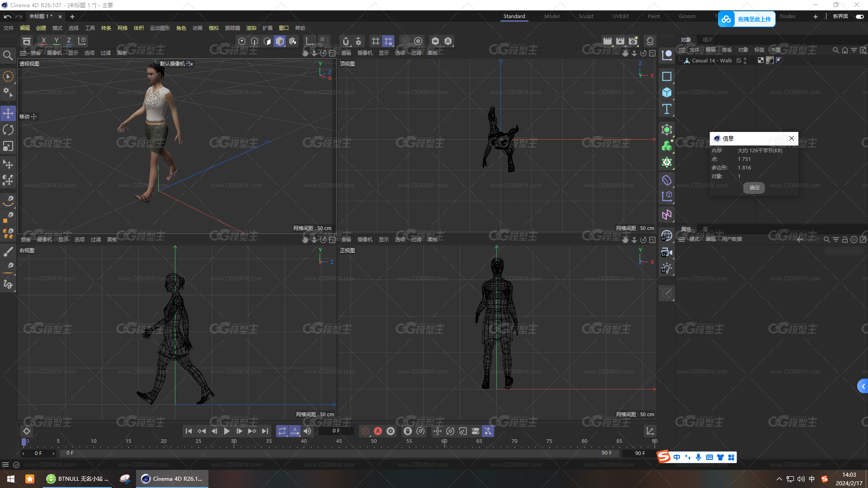The width and height of the screenshot is (868, 488).
Task: Jump to animation end
Action: click(265, 431)
